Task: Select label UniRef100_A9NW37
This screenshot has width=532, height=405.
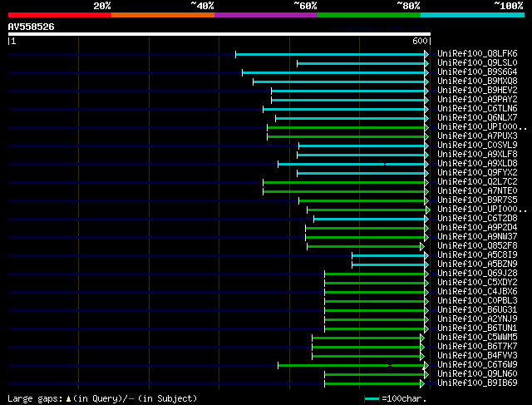Action: click(477, 237)
